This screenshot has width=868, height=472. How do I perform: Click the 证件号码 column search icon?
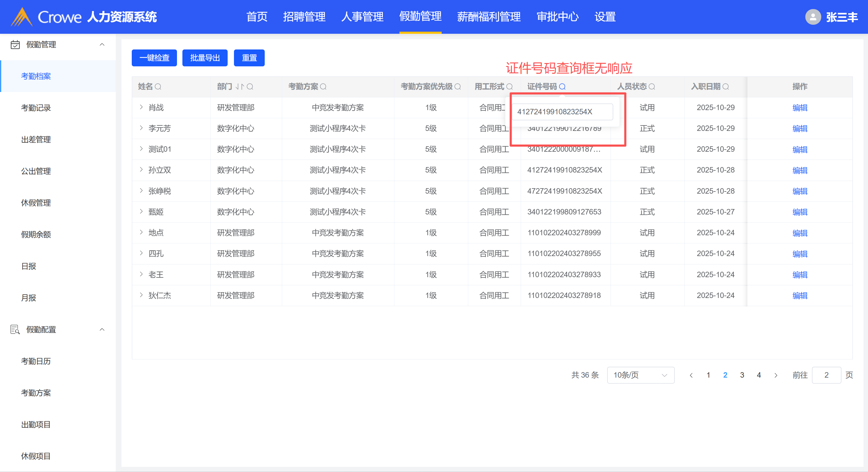(x=562, y=87)
